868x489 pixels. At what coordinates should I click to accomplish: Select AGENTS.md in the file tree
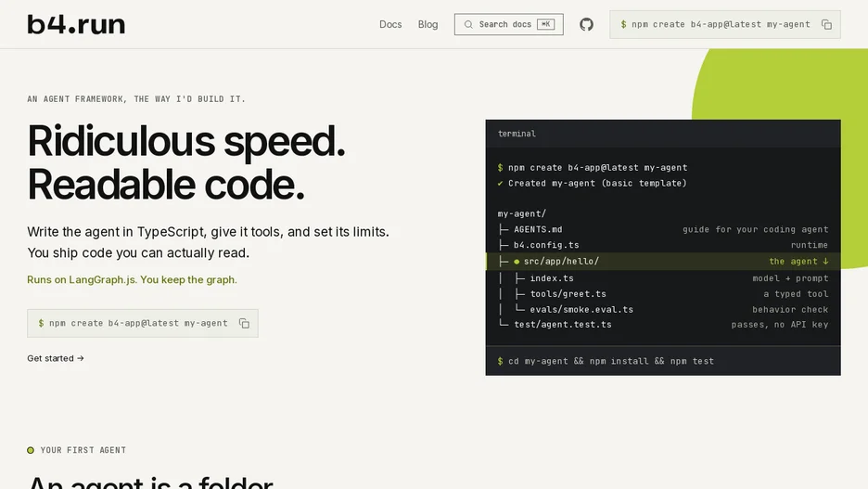click(x=538, y=229)
